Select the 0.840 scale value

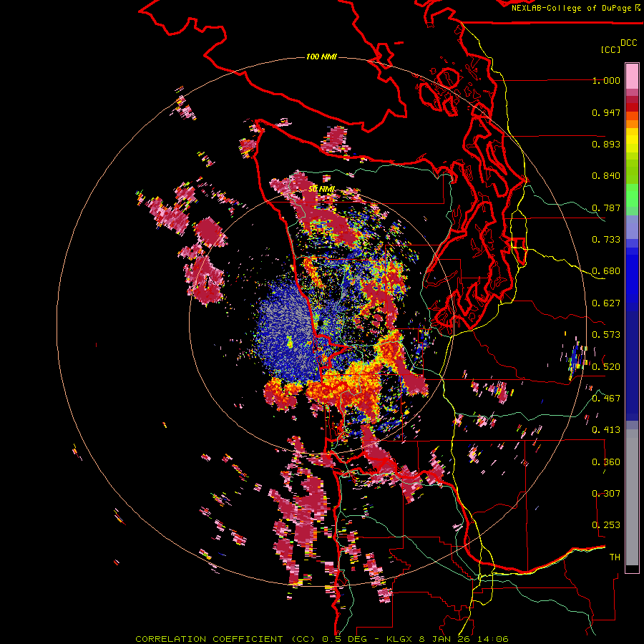tap(606, 176)
